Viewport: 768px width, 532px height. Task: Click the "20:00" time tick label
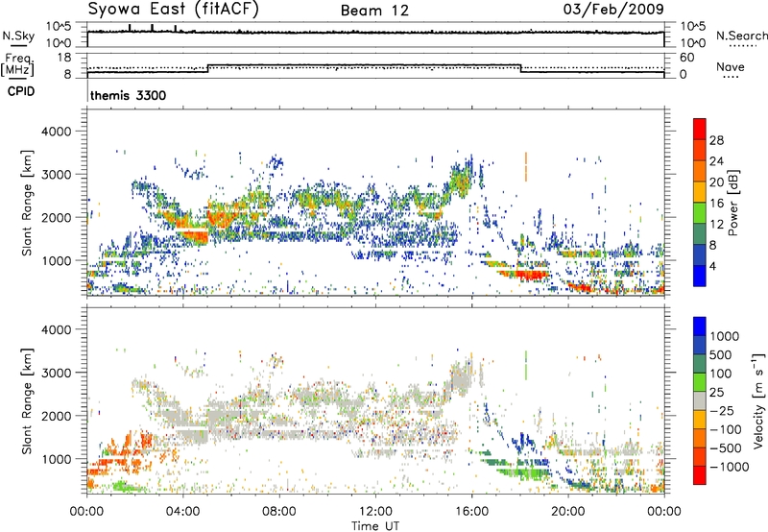coord(567,512)
